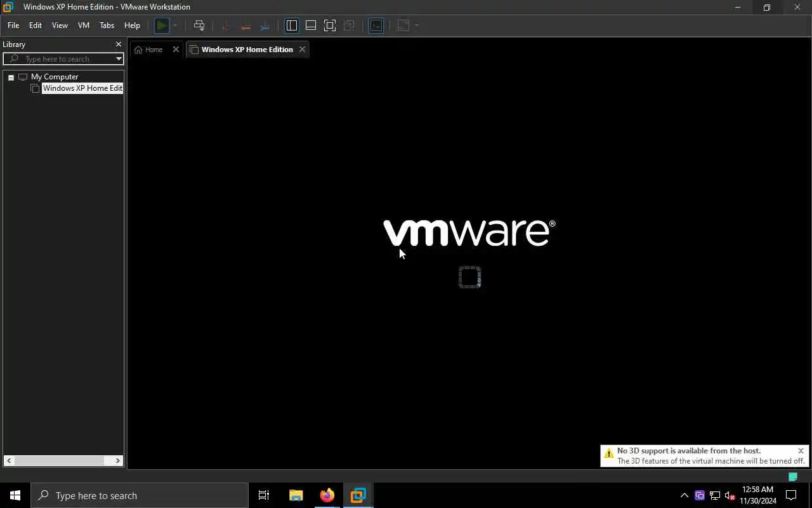This screenshot has height=508, width=812.
Task: Open the Help menu
Action: pyautogui.click(x=132, y=25)
